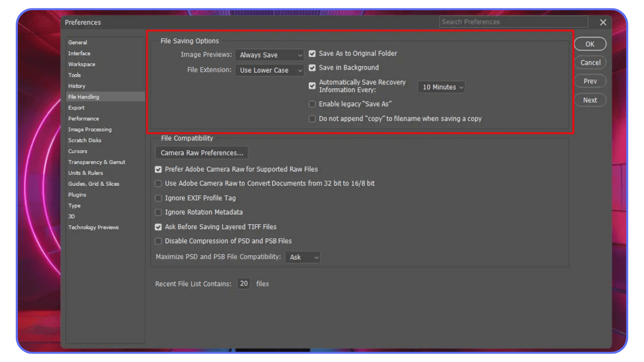Open the File Extension case dropdown
Screen dimensions: 644x362
[x=269, y=70]
